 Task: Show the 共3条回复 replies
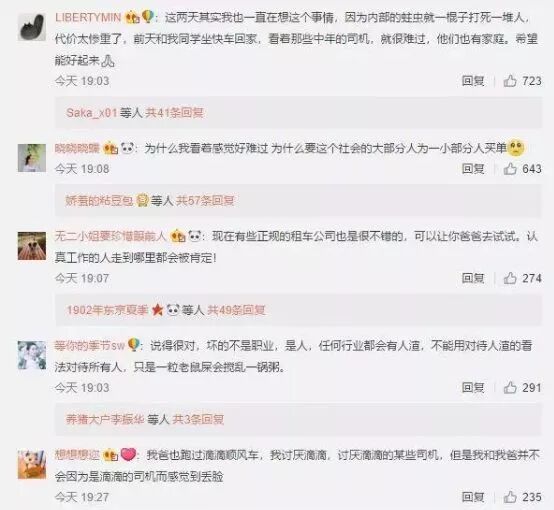(x=198, y=420)
